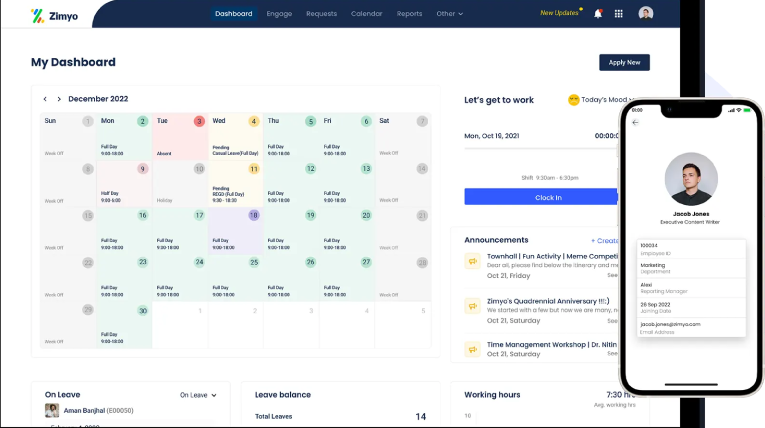
Task: Open the Reports tab
Action: [x=409, y=14]
